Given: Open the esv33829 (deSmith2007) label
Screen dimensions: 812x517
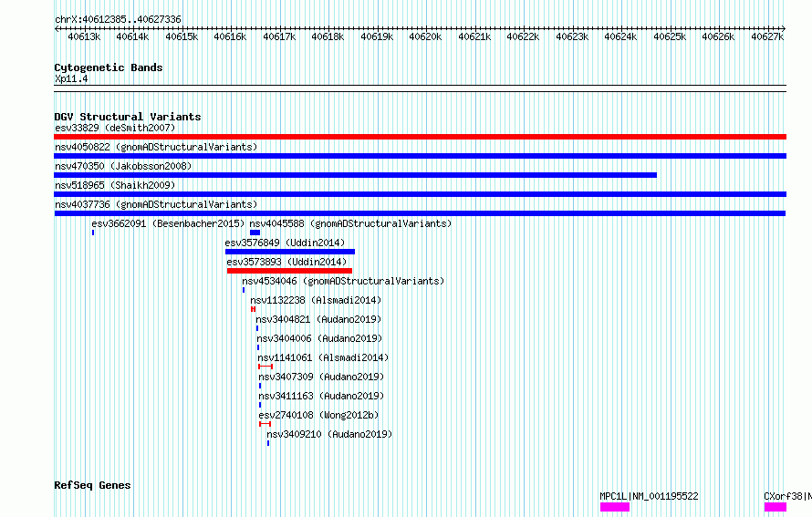Looking at the screenshot, I should 115,128.
